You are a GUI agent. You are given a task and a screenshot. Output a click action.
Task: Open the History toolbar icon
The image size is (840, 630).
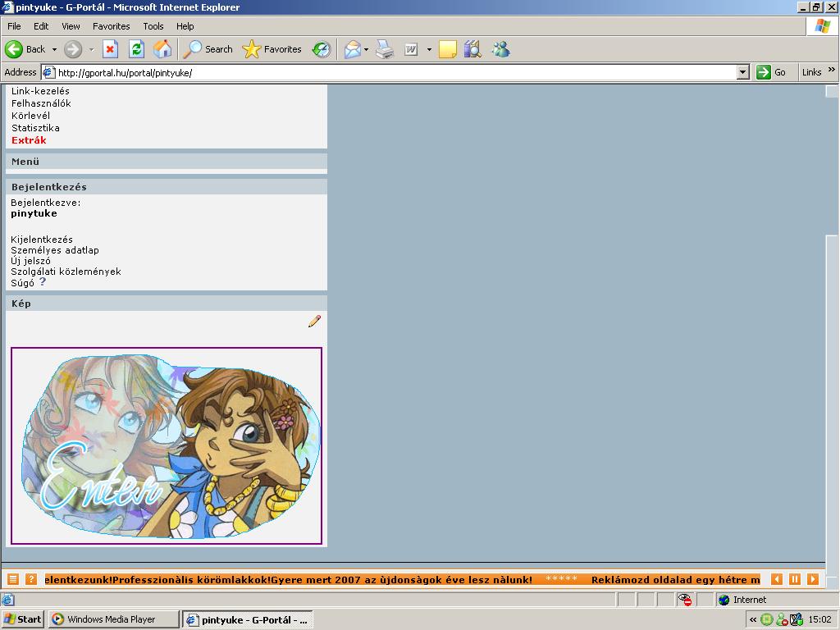pyautogui.click(x=322, y=49)
